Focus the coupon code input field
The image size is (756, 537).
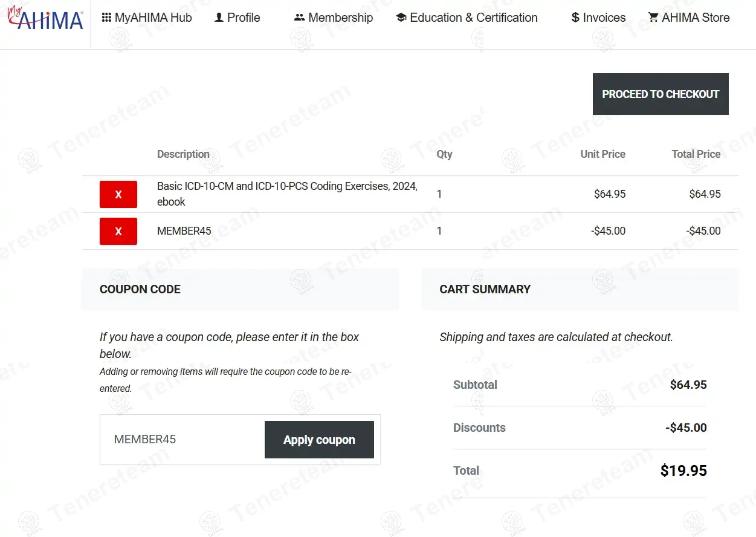[183, 440]
